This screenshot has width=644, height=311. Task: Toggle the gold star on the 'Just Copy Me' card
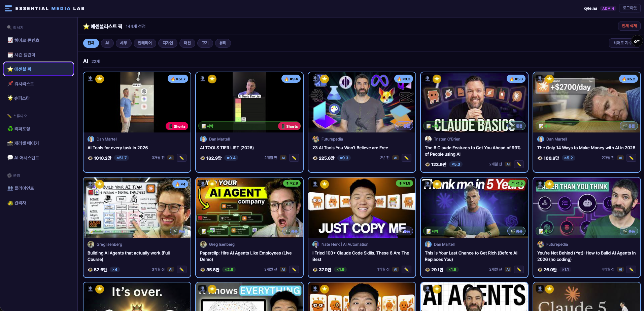pyautogui.click(x=325, y=184)
